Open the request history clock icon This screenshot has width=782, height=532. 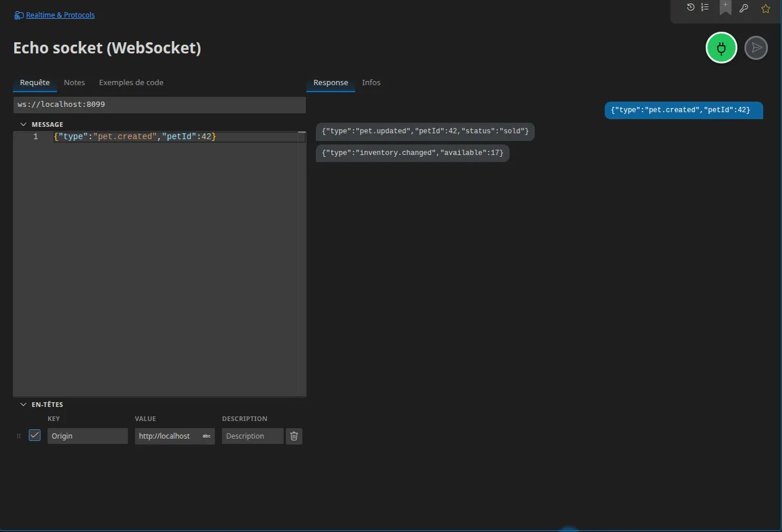(x=690, y=7)
